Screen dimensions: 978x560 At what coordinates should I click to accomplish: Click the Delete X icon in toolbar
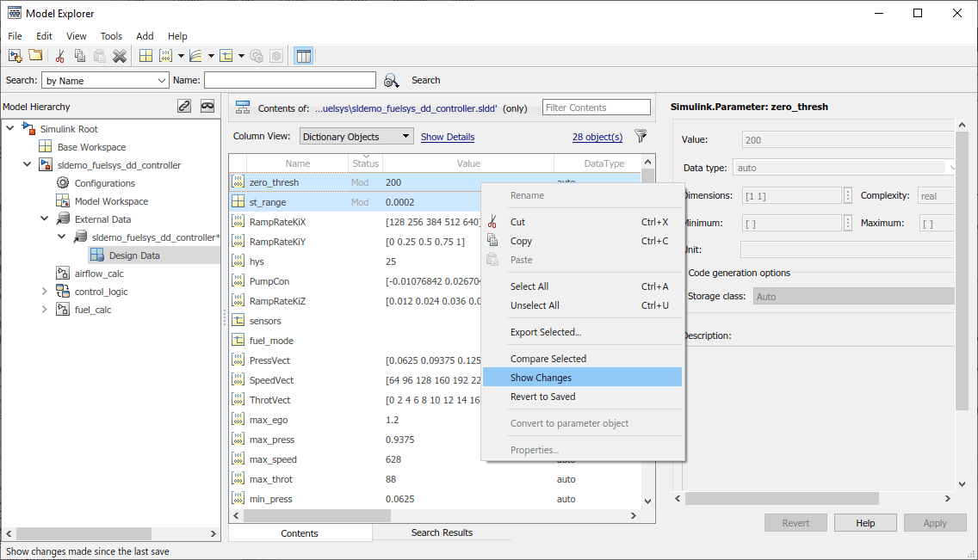pos(120,56)
